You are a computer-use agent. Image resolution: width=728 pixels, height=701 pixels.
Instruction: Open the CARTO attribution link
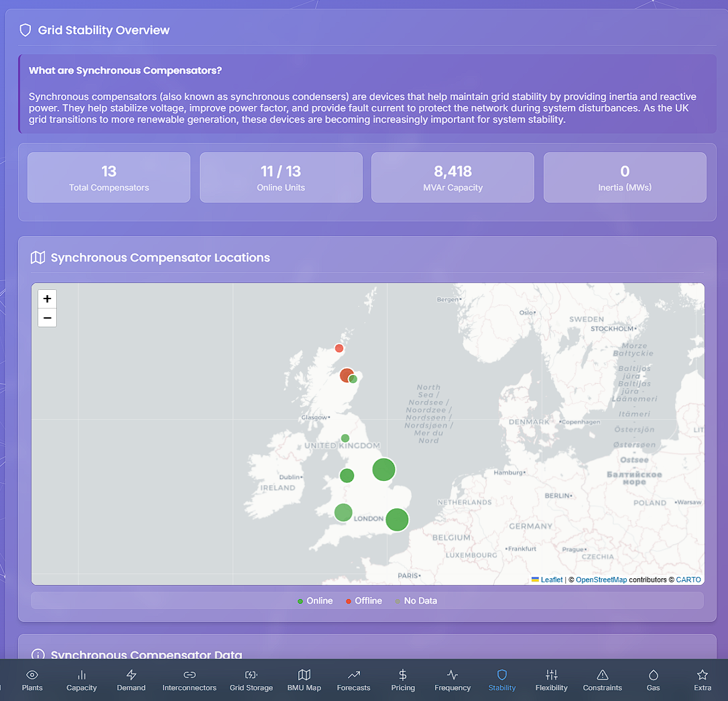(688, 580)
